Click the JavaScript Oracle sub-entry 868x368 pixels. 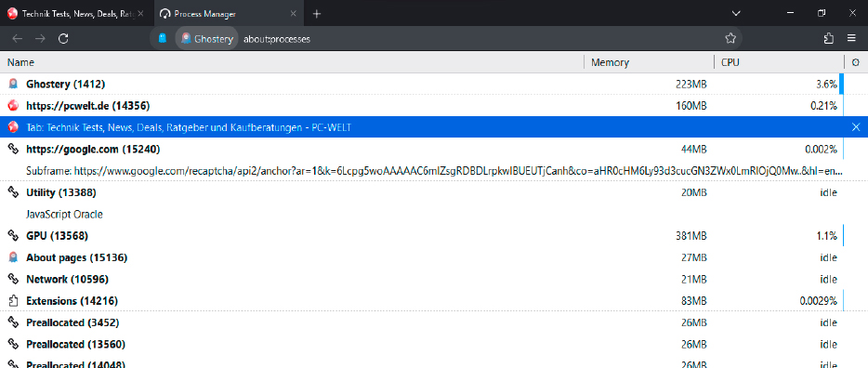64,214
